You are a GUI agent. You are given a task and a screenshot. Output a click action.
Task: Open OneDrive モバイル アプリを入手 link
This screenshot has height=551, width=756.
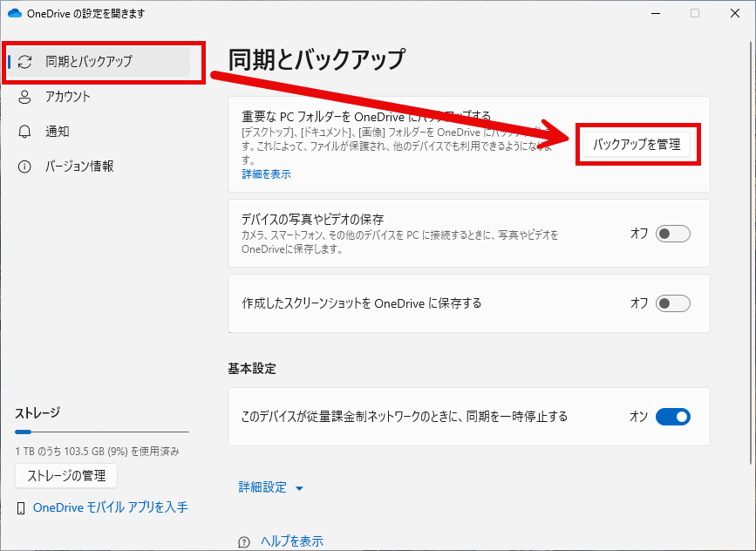tap(111, 507)
